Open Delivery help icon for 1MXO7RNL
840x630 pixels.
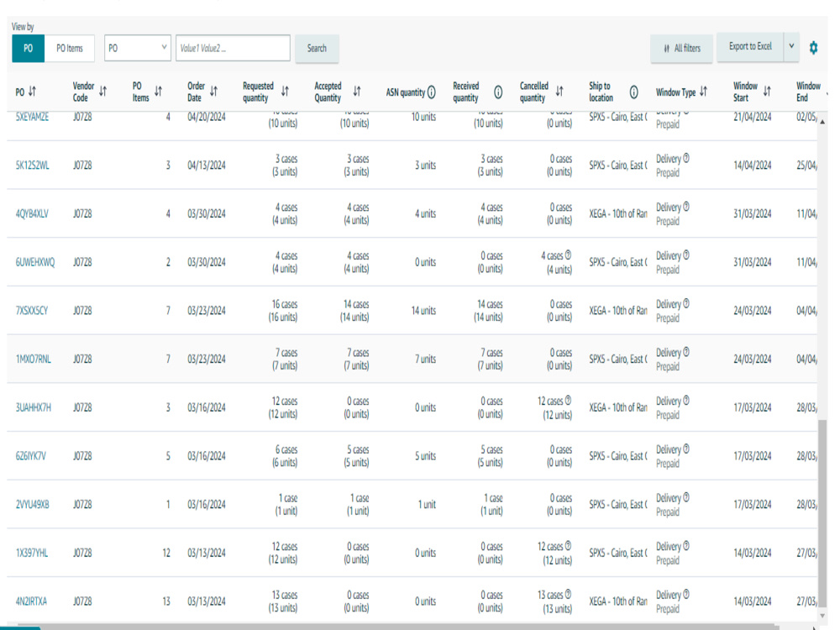pos(686,351)
